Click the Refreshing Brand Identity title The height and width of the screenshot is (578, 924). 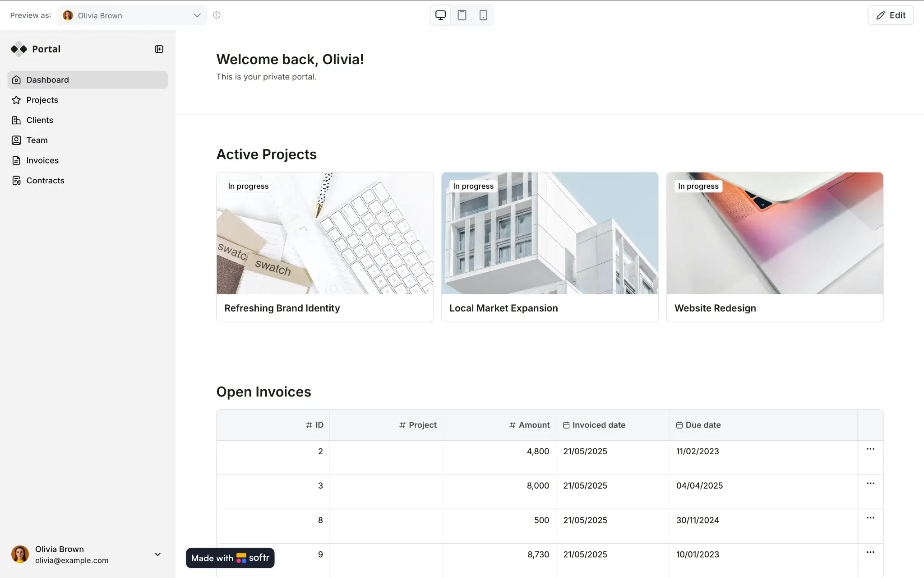[282, 308]
